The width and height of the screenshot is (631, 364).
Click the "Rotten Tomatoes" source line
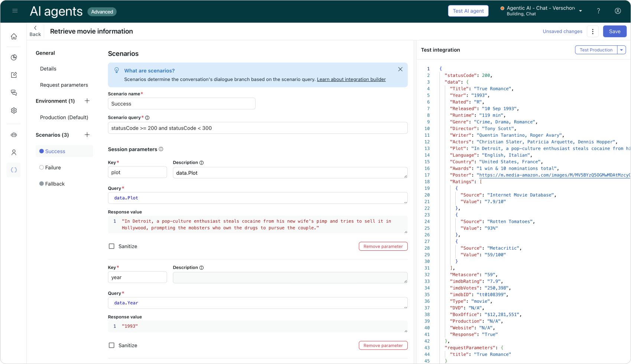(498, 222)
